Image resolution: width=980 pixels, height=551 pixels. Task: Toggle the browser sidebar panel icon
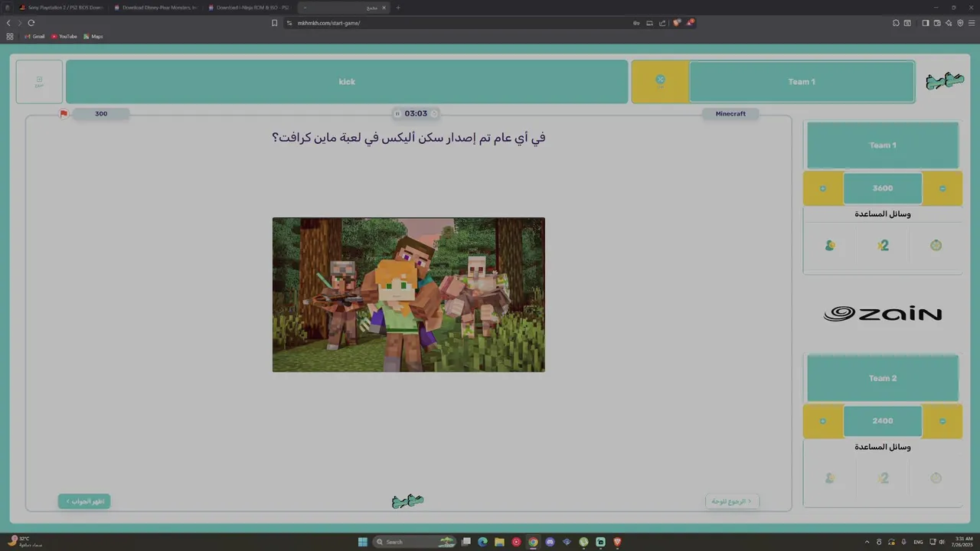[925, 23]
